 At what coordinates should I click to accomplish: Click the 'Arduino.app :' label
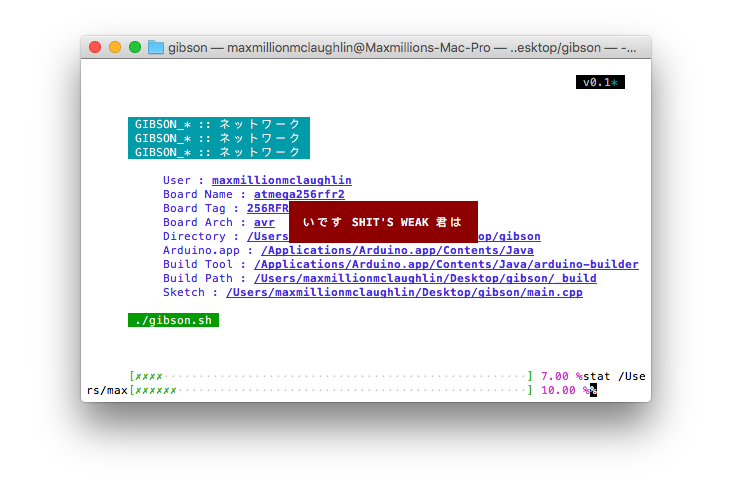click(x=208, y=251)
